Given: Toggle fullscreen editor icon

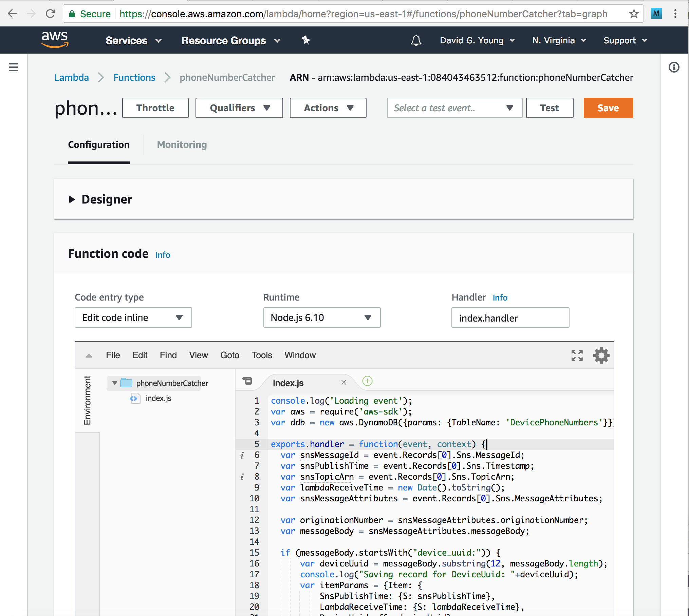Looking at the screenshot, I should click(x=577, y=355).
